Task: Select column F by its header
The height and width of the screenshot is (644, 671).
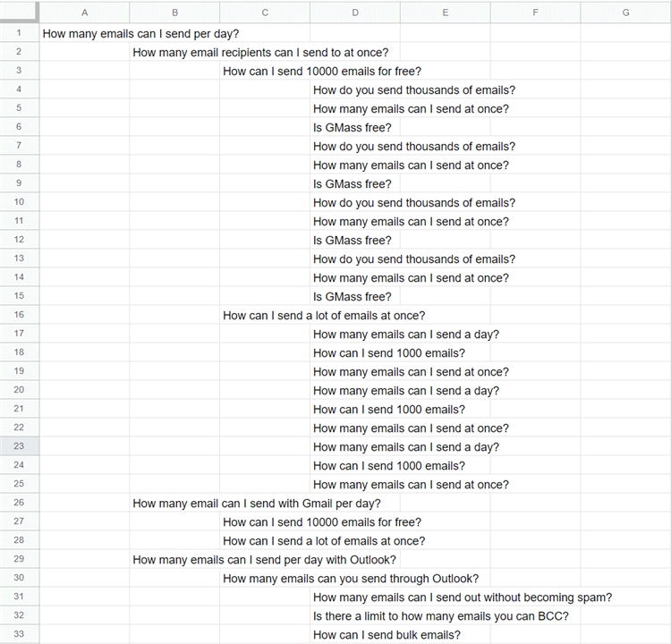Action: pyautogui.click(x=535, y=13)
